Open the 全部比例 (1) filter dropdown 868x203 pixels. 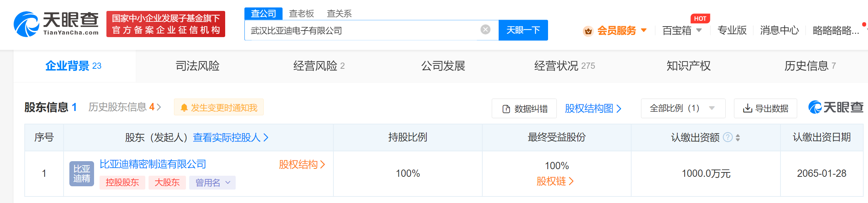[x=683, y=108]
